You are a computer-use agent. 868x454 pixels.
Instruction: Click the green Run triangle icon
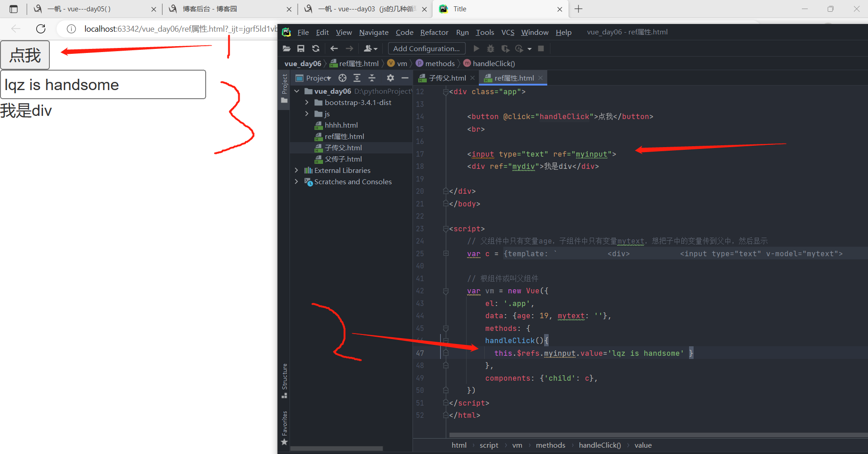[x=476, y=48]
